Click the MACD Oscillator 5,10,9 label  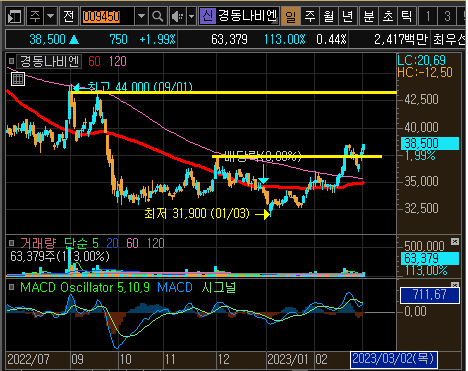[x=85, y=287]
